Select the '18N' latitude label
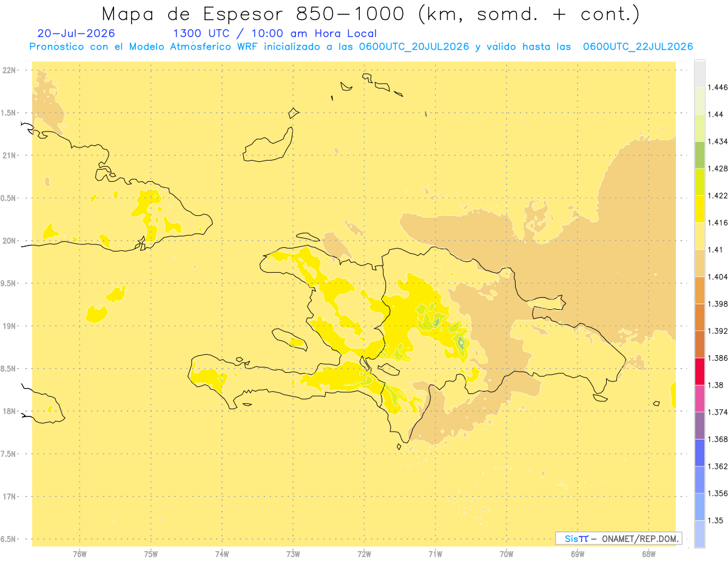Screen dimensions: 728x562 pyautogui.click(x=10, y=411)
